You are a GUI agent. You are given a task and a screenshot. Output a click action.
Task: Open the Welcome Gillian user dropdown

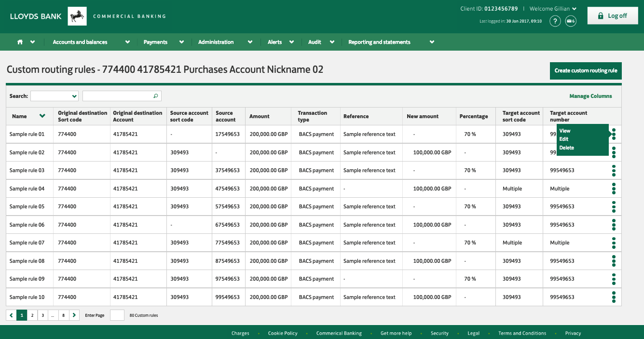(x=553, y=9)
